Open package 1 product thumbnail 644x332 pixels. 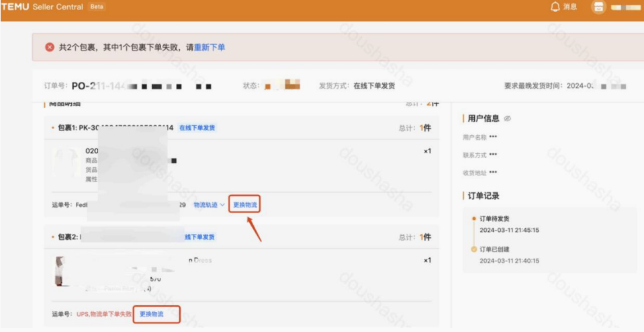(x=67, y=163)
